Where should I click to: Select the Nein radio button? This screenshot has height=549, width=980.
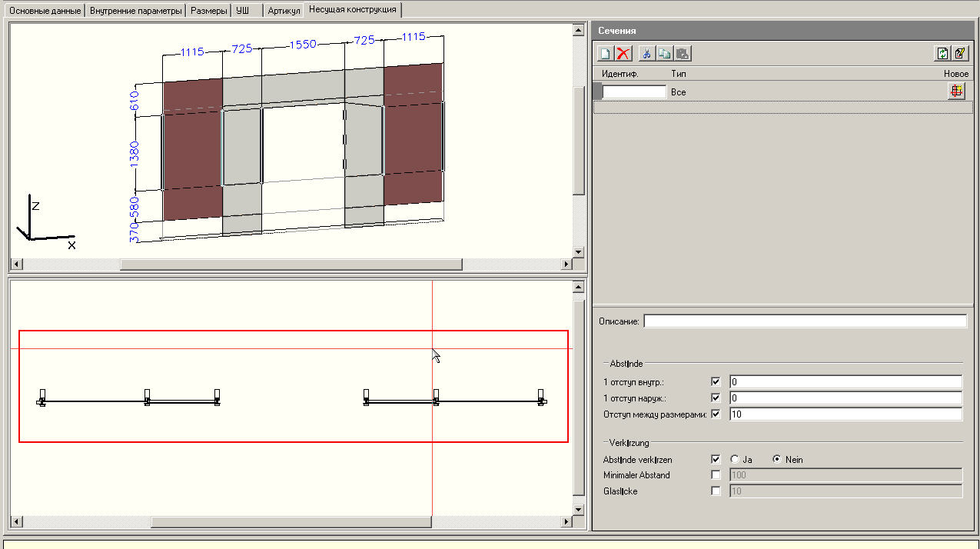tap(777, 459)
